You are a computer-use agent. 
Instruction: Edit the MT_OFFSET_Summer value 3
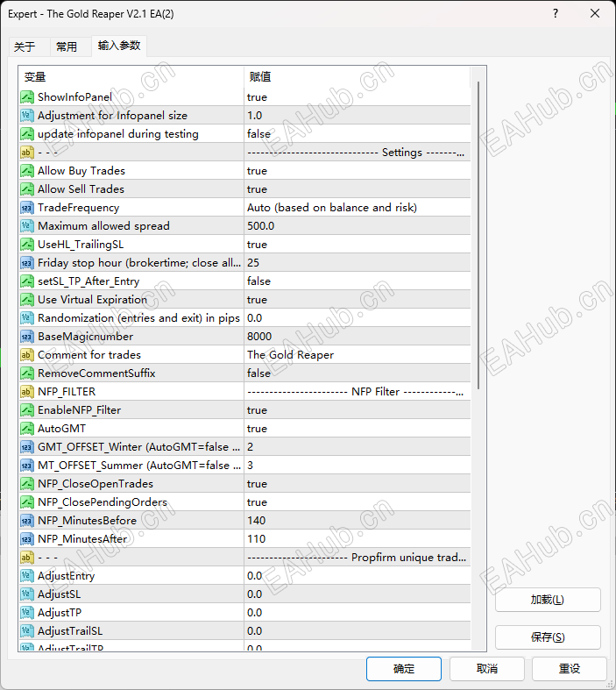(357, 466)
